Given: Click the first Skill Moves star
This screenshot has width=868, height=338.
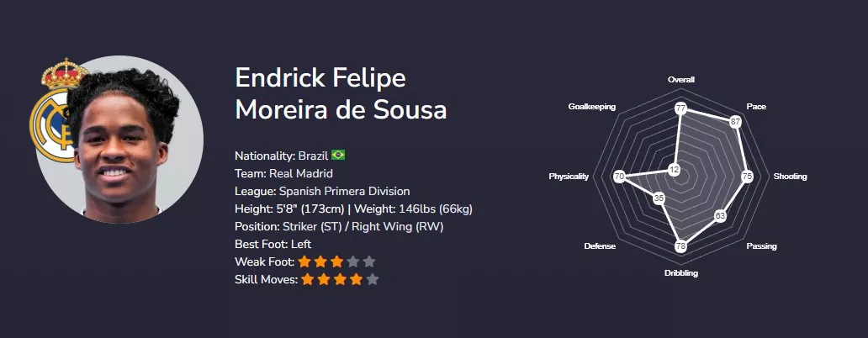Looking at the screenshot, I should [x=308, y=279].
